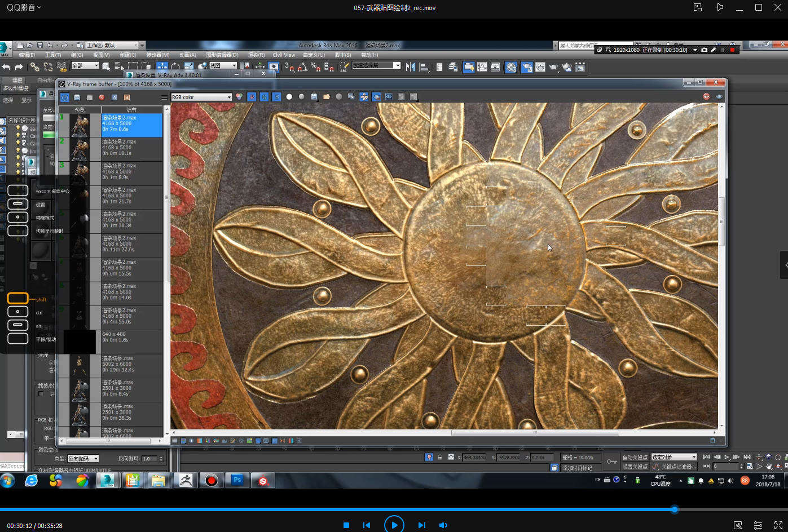Select first render history entry 0h 7m 0.6s
Screen dimensions: 788x532
click(131, 125)
